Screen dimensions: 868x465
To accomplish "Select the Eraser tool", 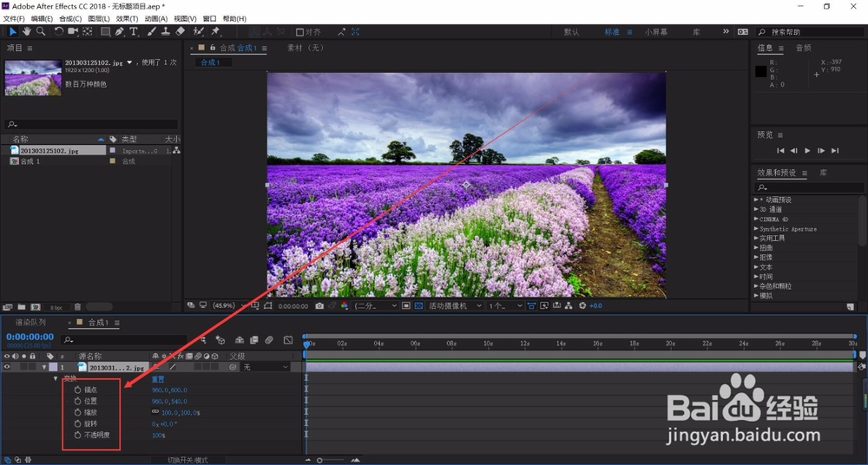I will pos(180,31).
